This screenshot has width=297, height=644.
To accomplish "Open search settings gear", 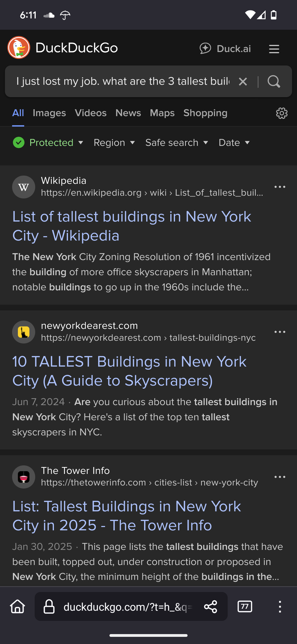I will [x=282, y=113].
